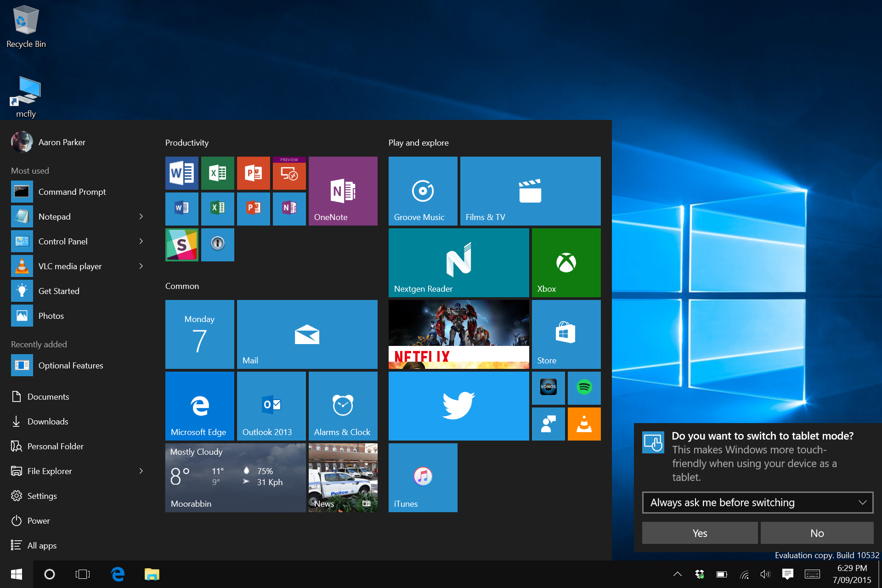Open the volume control in tray
Screen dimensions: 882x588
[765, 574]
